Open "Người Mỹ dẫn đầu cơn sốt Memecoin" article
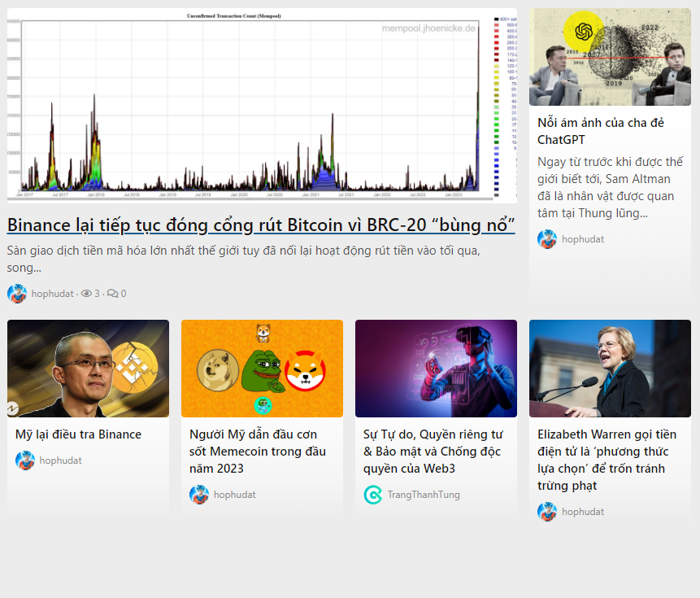The height and width of the screenshot is (598, 700). click(258, 451)
